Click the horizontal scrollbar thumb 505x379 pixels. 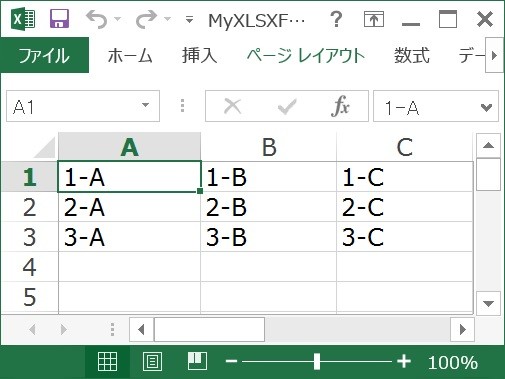[209, 329]
